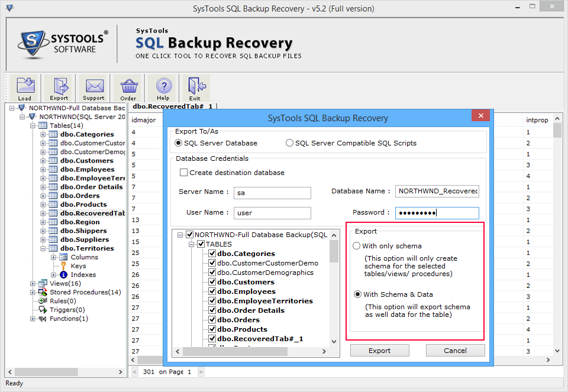Uncheck NORTHWND-Full Database Backup in dialog tree
The width and height of the screenshot is (568, 392).
[x=190, y=235]
